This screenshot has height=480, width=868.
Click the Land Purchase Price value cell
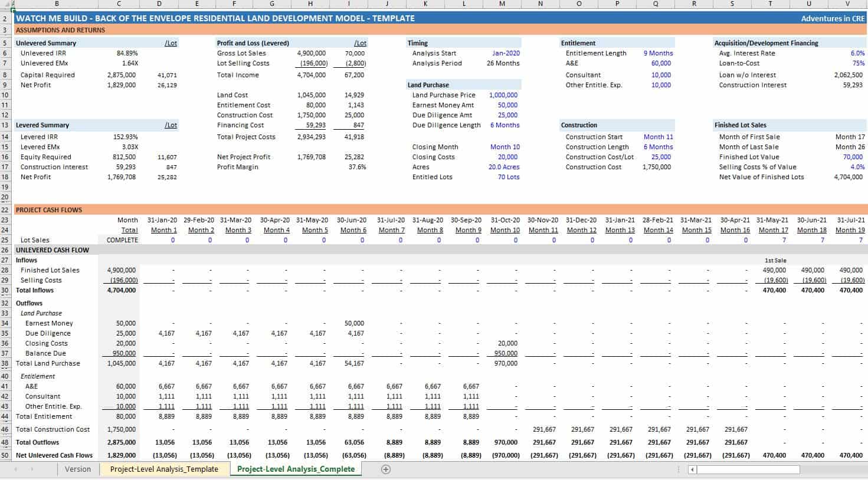(503, 95)
